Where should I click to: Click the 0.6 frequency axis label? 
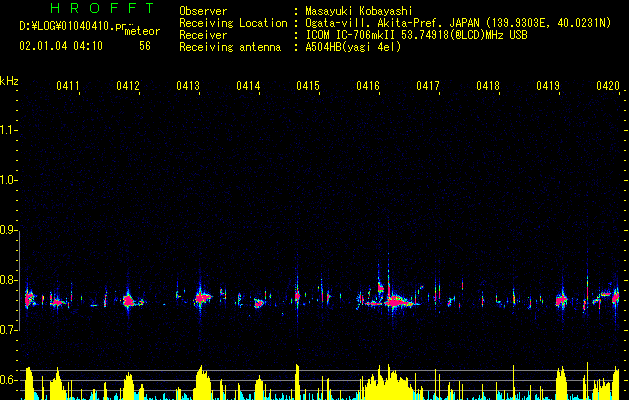(x=9, y=380)
